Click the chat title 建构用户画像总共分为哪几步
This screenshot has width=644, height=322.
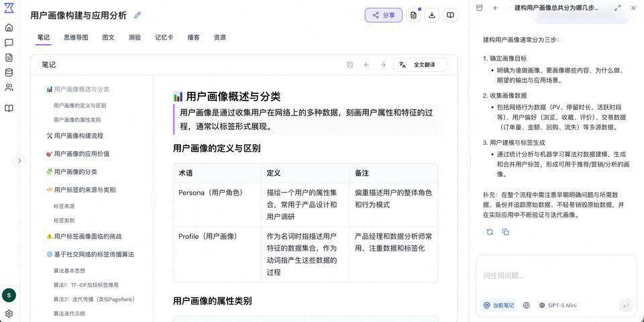(x=557, y=8)
